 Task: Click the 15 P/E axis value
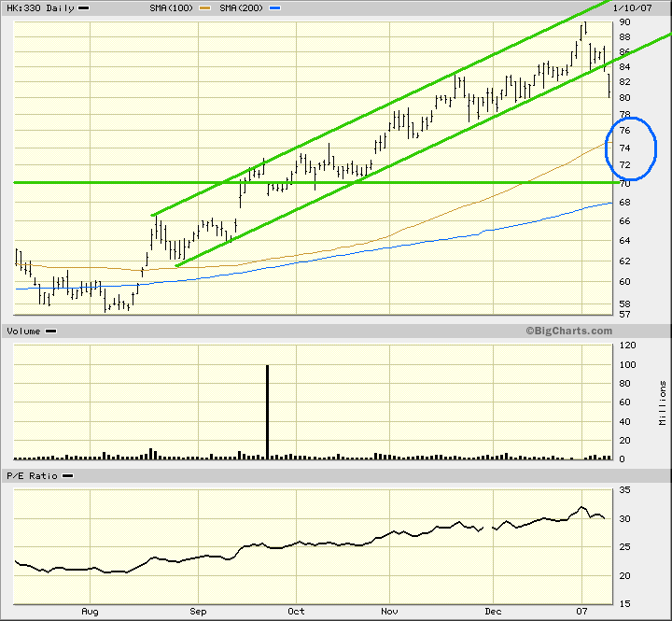pos(624,603)
